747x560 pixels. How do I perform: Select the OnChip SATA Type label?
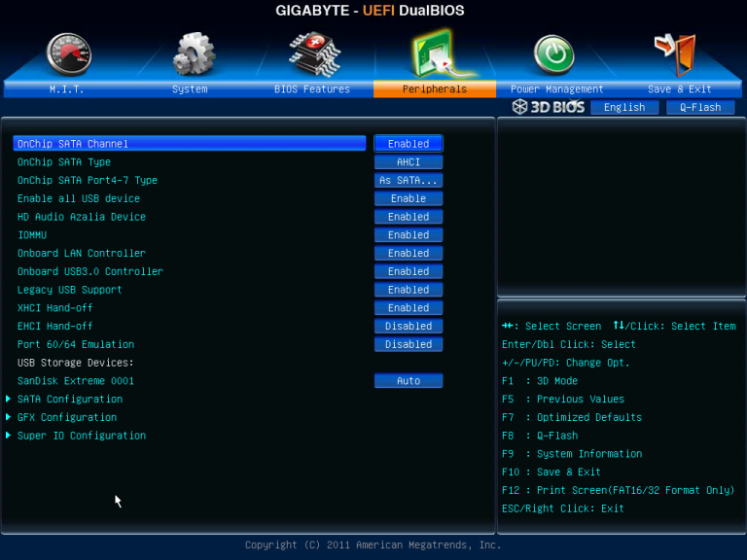[64, 162]
